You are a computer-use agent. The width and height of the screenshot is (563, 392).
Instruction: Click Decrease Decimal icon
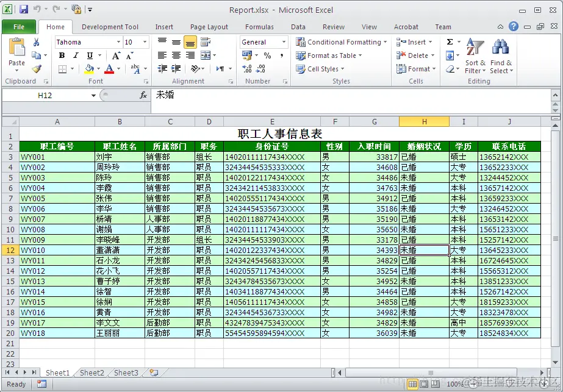tap(261, 68)
